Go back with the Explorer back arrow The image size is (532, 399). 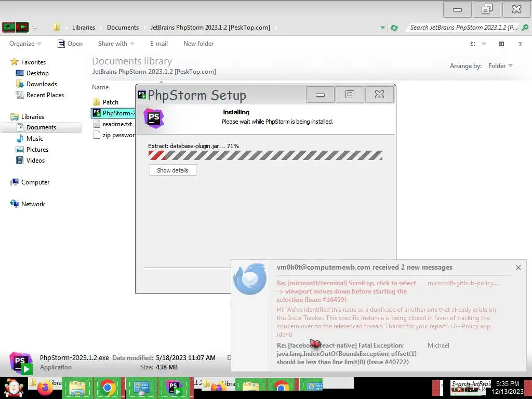(x=8, y=27)
